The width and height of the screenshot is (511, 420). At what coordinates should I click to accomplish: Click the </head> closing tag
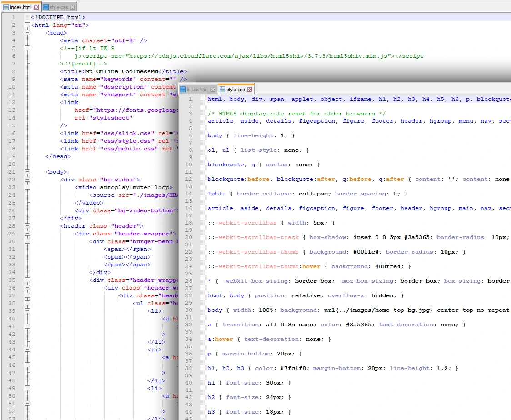pos(58,156)
